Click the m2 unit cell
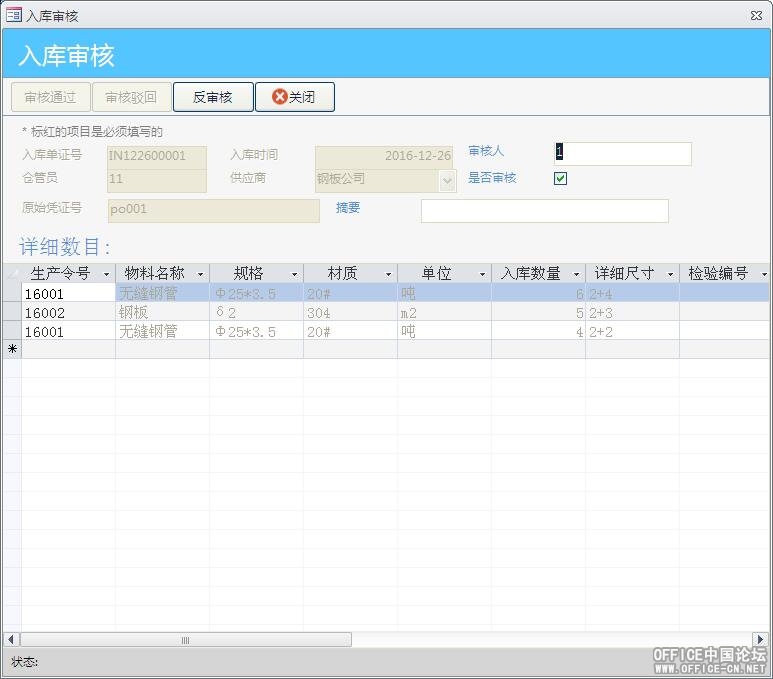This screenshot has width=773, height=679. pyautogui.click(x=445, y=312)
